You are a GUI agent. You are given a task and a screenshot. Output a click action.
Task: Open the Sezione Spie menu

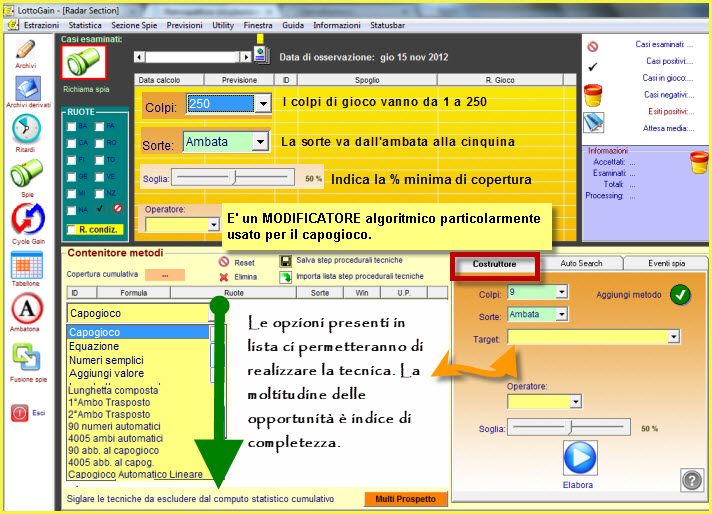[x=134, y=25]
